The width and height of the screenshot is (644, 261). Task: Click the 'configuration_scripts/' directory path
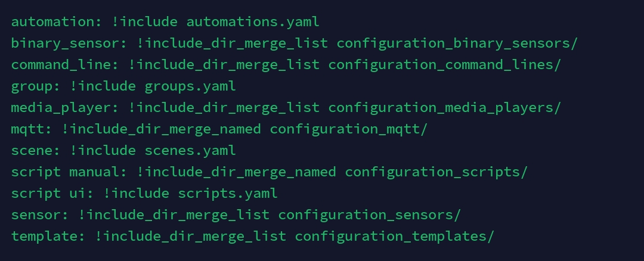point(436,172)
